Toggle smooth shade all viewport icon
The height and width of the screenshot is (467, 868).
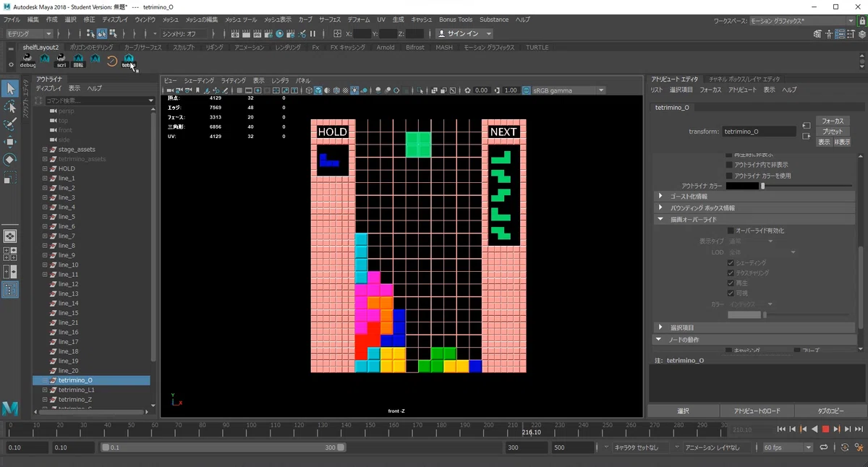click(318, 90)
